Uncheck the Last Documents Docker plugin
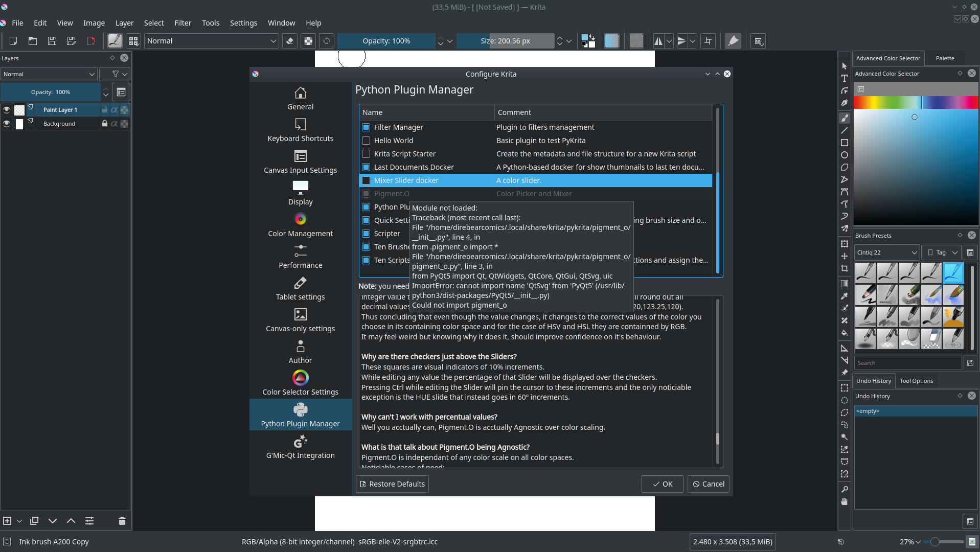The width and height of the screenshot is (980, 552). (366, 167)
